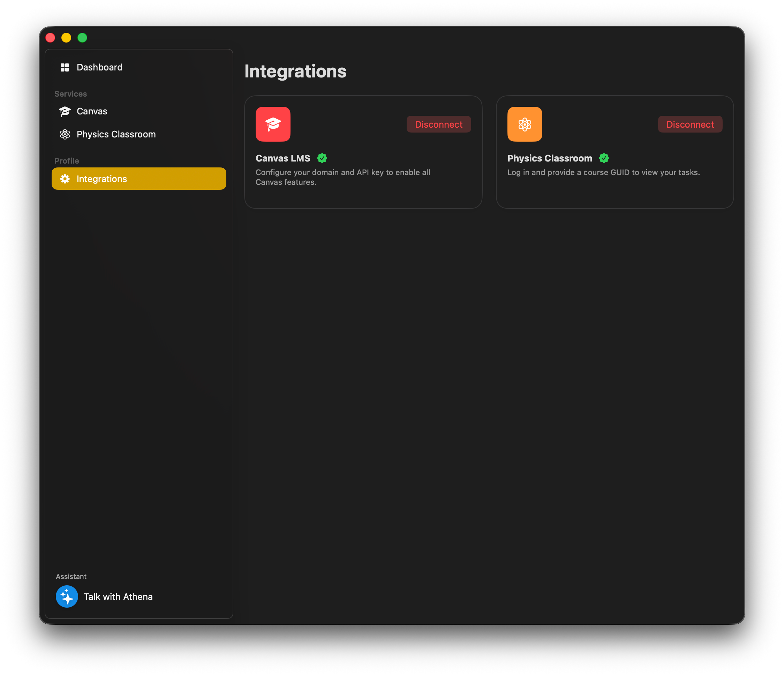Click the Canvas LMS card title
This screenshot has height=676, width=784.
pos(282,158)
